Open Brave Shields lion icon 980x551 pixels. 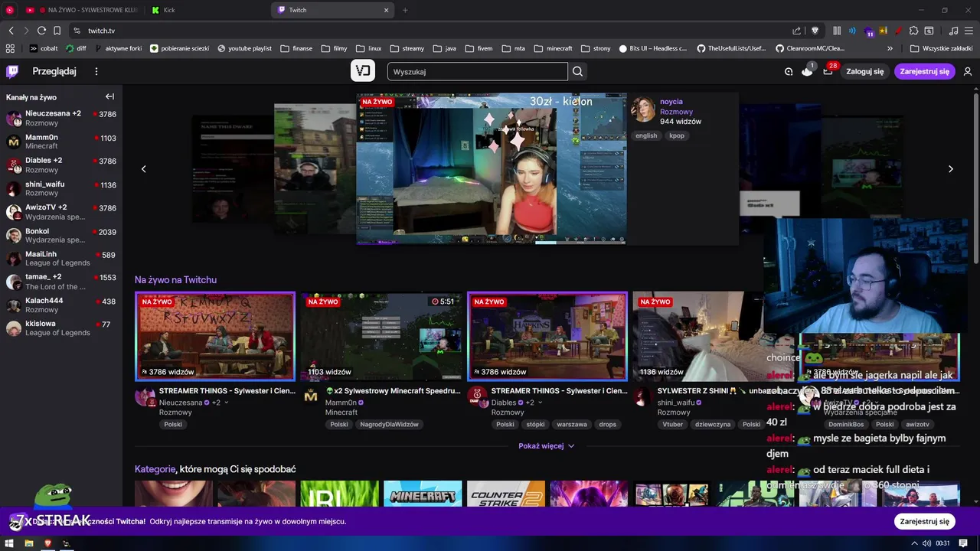pos(815,31)
